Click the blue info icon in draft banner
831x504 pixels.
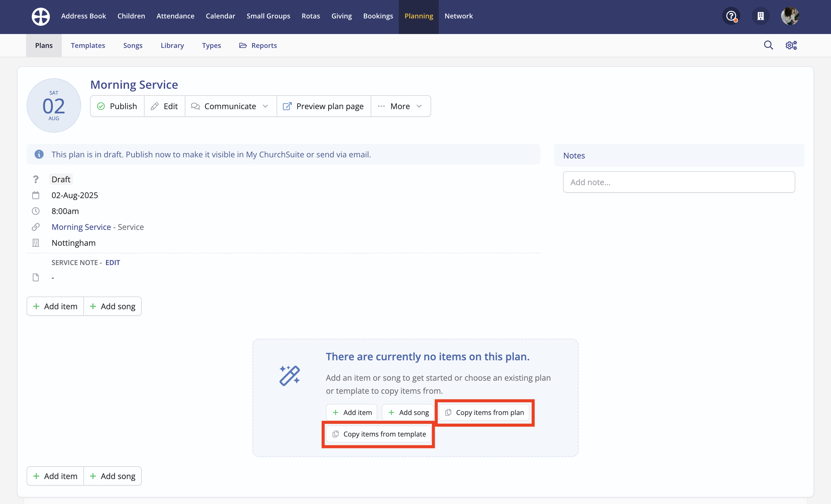(39, 154)
